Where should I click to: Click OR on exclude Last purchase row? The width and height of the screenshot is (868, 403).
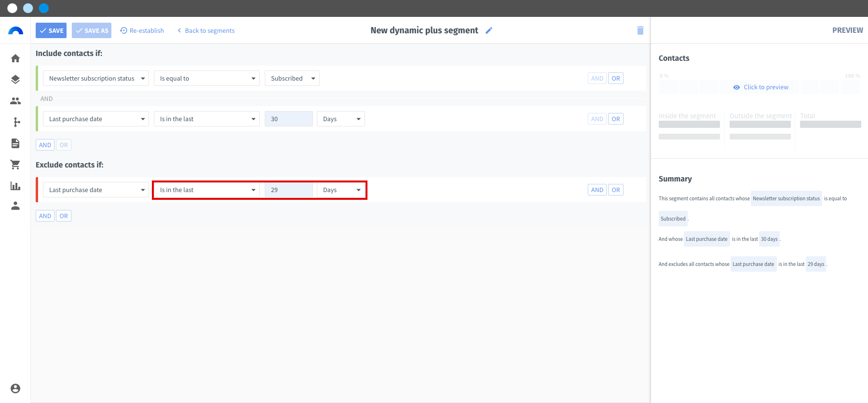pos(616,190)
